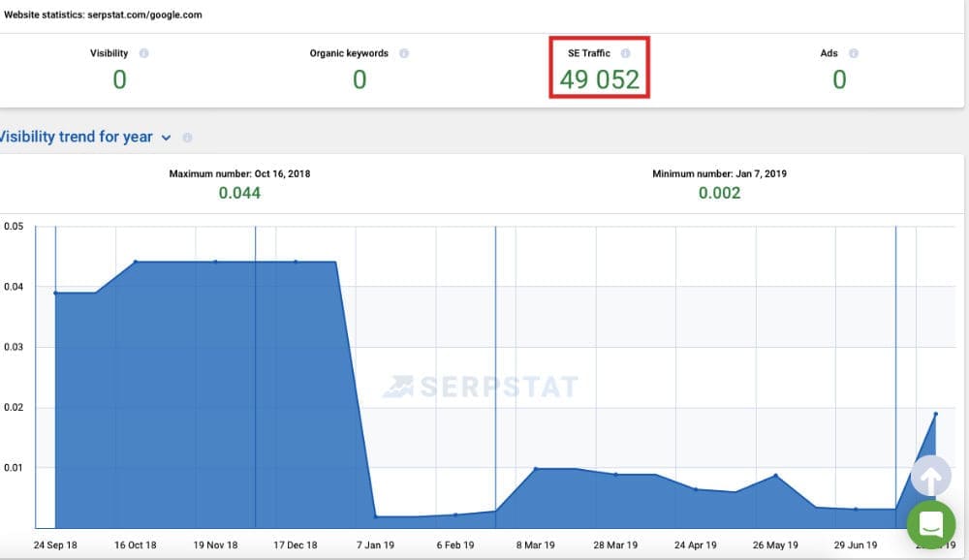Click the 0.05 y-axis label
Viewport: 969px width, 560px height.
[14, 226]
